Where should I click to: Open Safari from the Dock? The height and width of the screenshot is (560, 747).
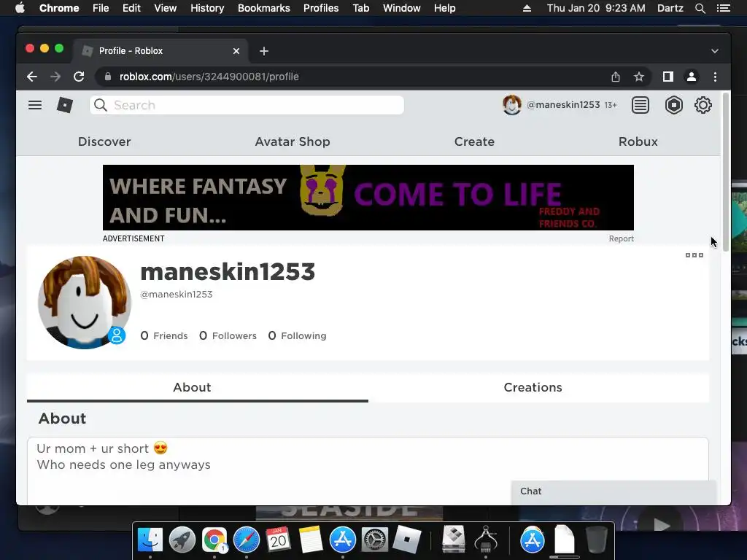pyautogui.click(x=247, y=540)
